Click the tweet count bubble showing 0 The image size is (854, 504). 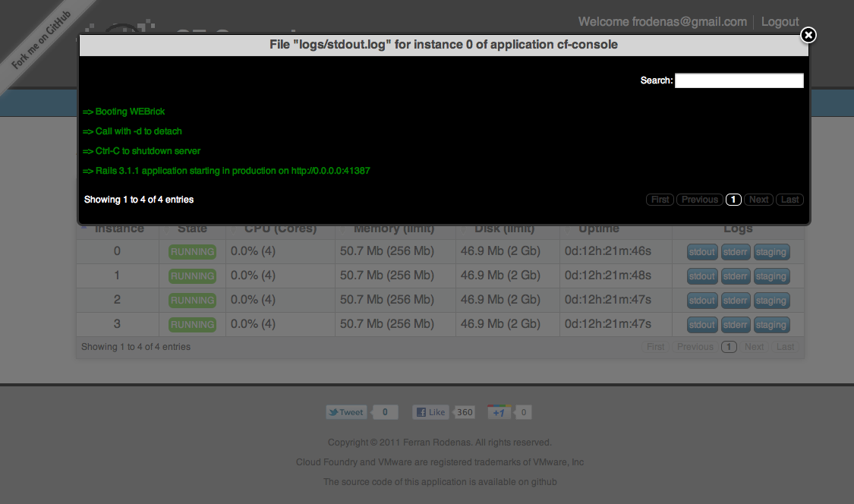coord(385,412)
